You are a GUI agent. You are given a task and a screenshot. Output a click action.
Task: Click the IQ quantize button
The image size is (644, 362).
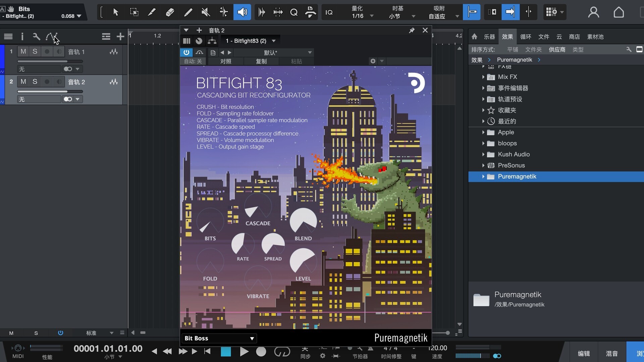[x=329, y=12]
